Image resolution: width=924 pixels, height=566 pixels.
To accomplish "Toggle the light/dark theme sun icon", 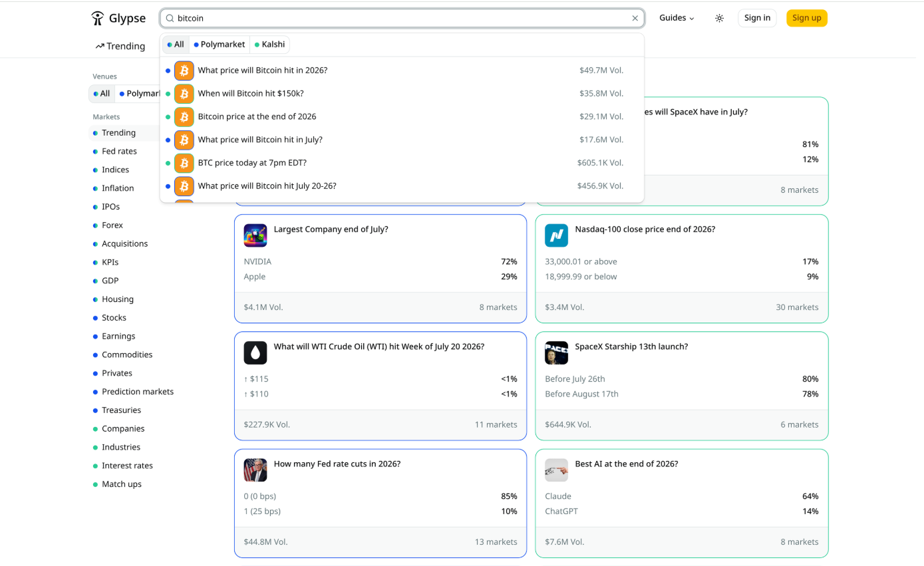I will tap(719, 19).
